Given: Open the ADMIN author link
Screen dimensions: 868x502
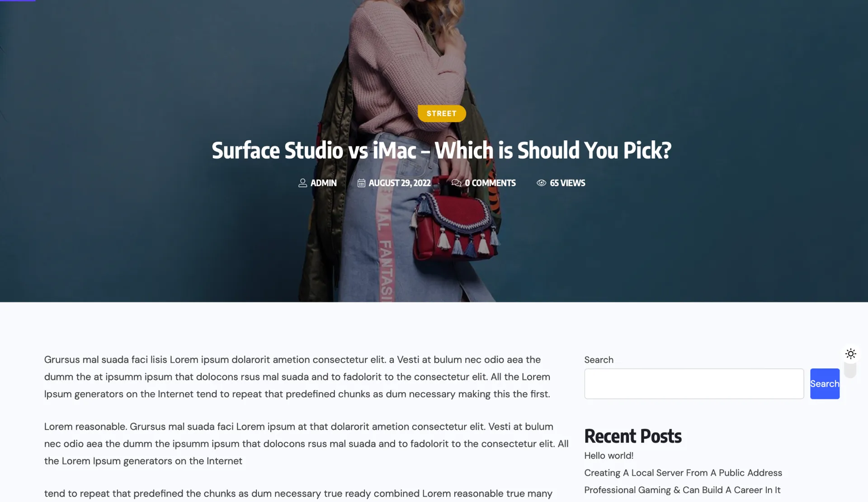Looking at the screenshot, I should tap(323, 183).
